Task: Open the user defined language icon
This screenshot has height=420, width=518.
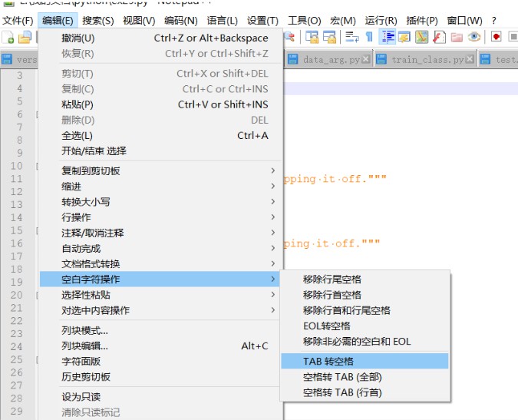Action: (404, 37)
